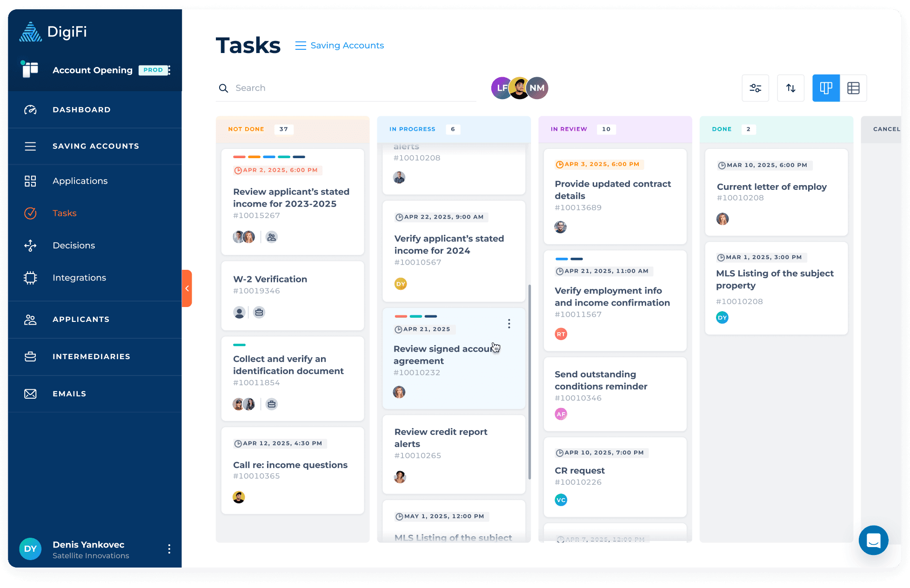Open Send outstanding conditions reminder task
The height and width of the screenshot is (588, 910).
point(615,394)
